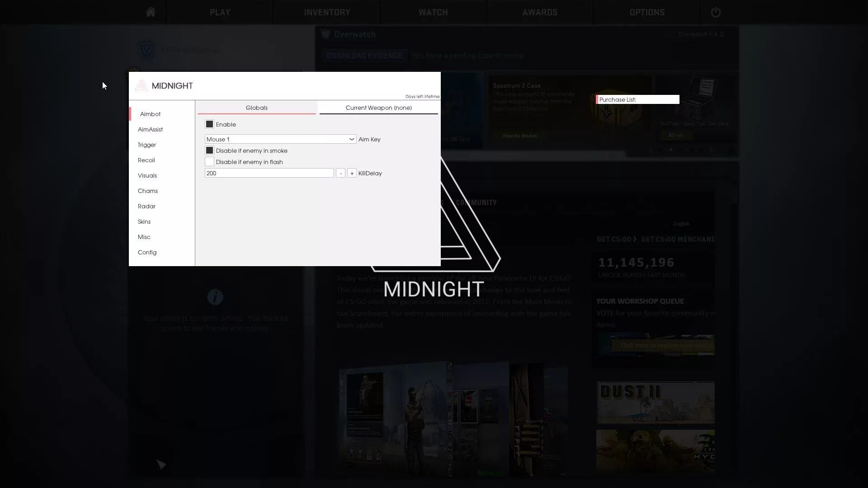The width and height of the screenshot is (868, 488).
Task: Switch to Current Weapon none tab
Action: pos(378,108)
